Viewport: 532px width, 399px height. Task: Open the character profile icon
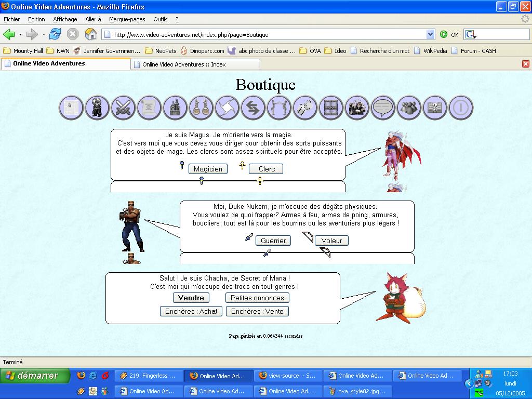coord(97,108)
